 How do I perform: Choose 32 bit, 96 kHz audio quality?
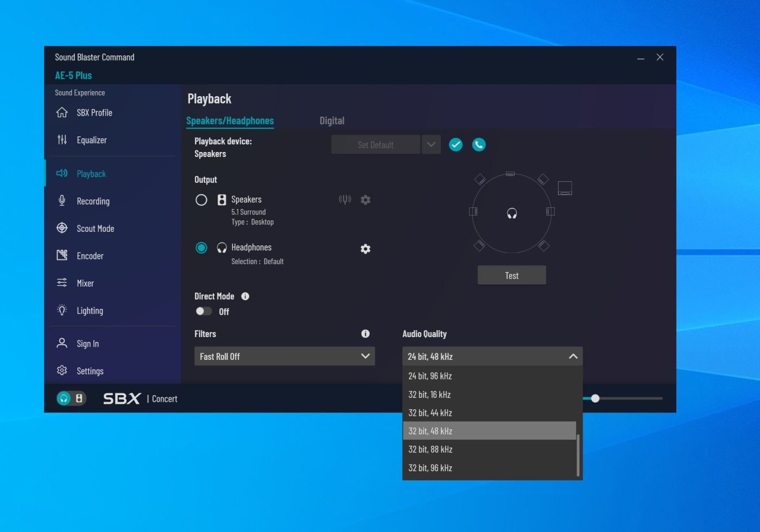coord(489,467)
